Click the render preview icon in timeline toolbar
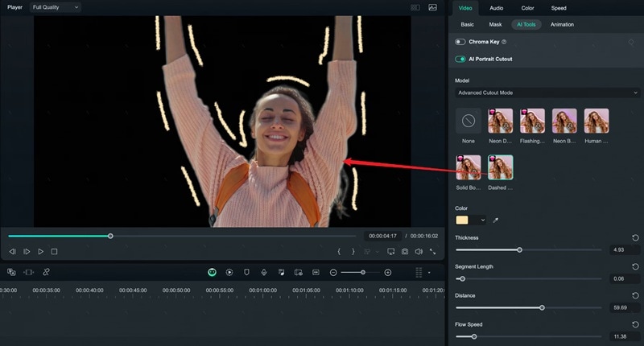Image resolution: width=644 pixels, height=346 pixels. 229,272
